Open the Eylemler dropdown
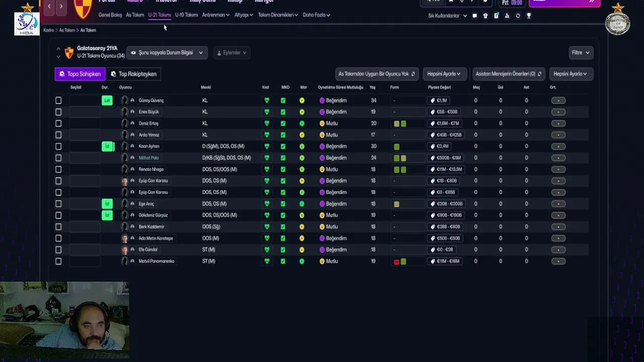The height and width of the screenshot is (362, 644). click(x=232, y=53)
